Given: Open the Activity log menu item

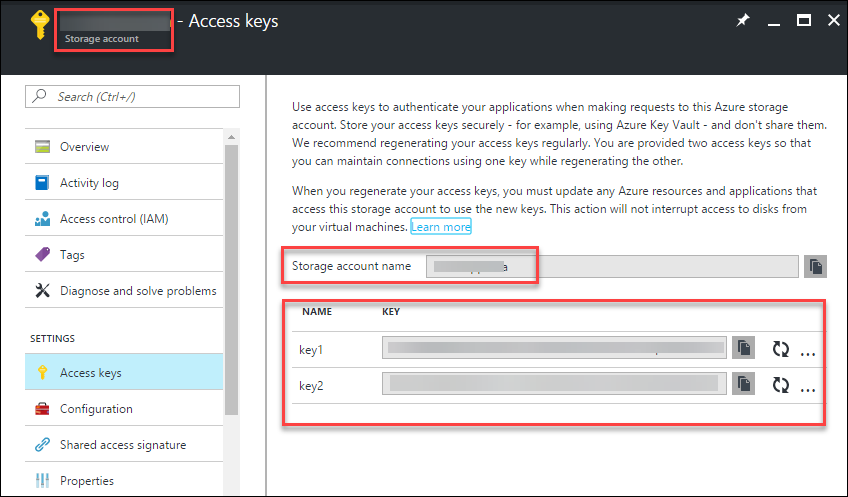Looking at the screenshot, I should (x=124, y=183).
